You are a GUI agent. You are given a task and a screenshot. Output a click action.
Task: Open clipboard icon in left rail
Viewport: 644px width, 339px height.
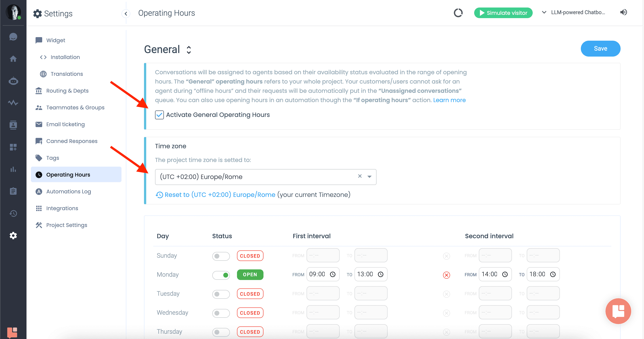(x=13, y=191)
